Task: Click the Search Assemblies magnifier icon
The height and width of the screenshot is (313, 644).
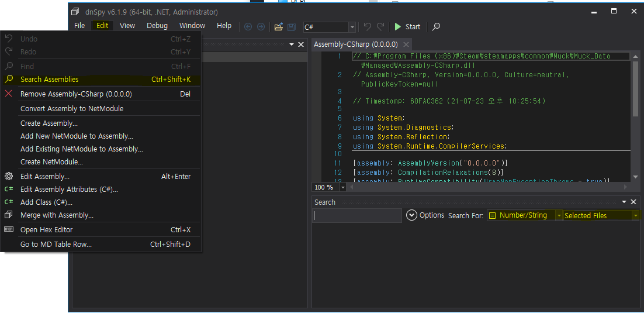Action: 9,79
